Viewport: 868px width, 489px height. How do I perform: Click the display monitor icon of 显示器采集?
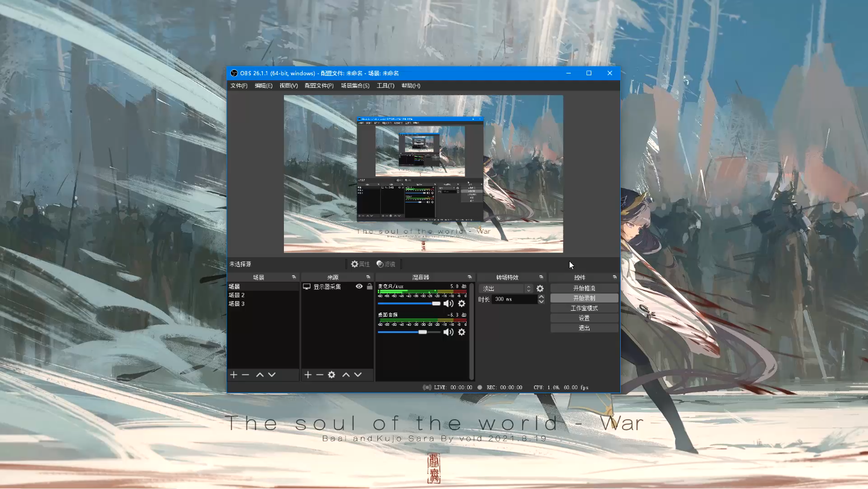click(307, 287)
